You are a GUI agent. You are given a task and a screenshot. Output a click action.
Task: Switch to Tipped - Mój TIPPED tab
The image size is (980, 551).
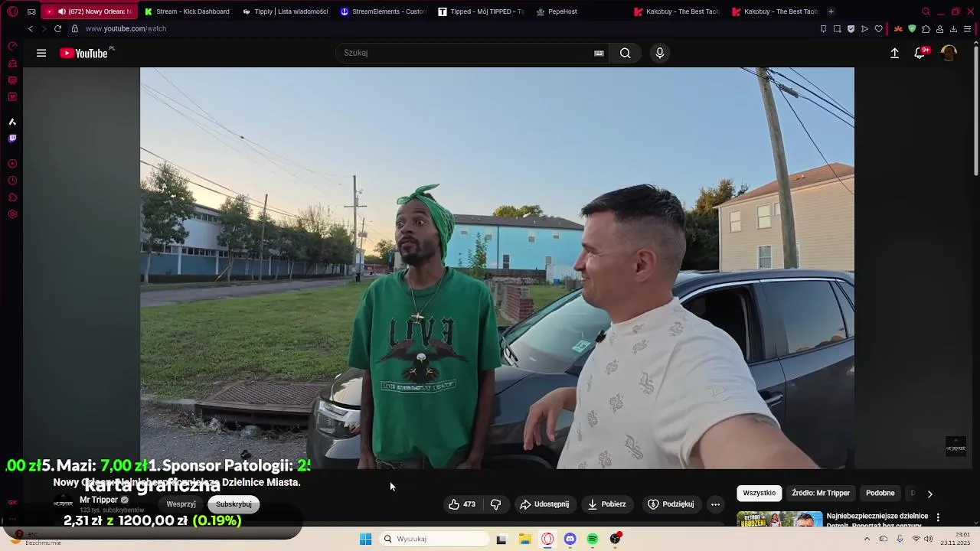coord(482,11)
